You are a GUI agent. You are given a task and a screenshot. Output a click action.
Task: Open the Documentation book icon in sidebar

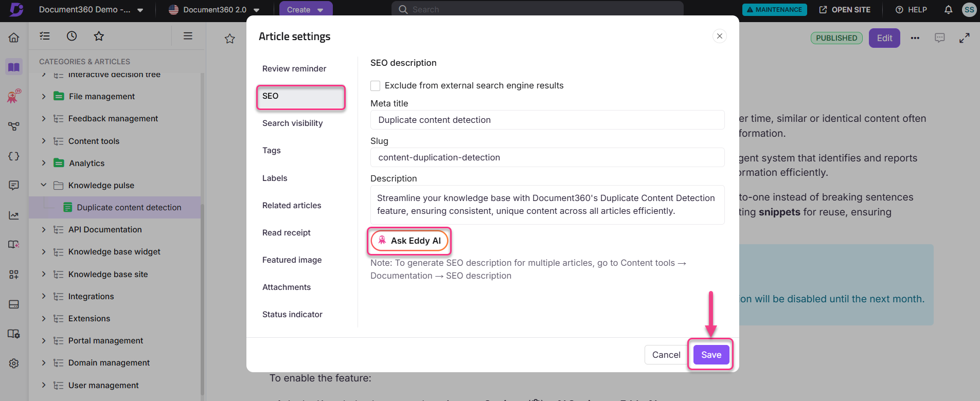coord(14,67)
